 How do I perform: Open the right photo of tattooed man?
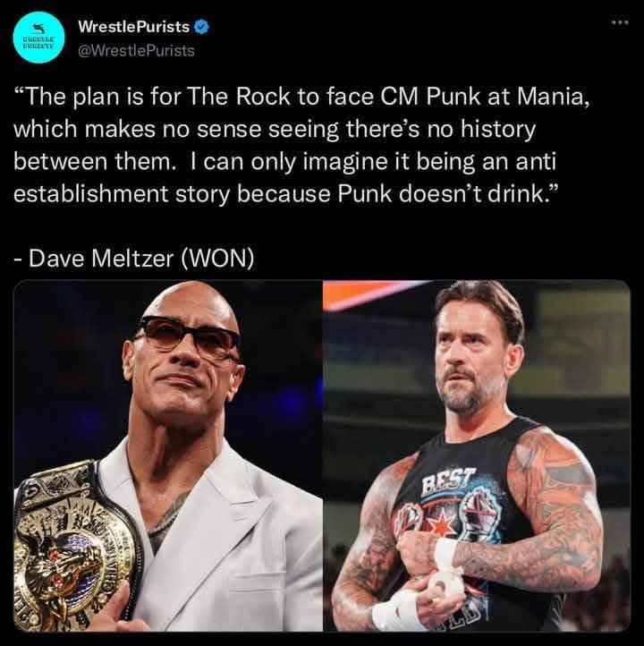click(x=477, y=455)
